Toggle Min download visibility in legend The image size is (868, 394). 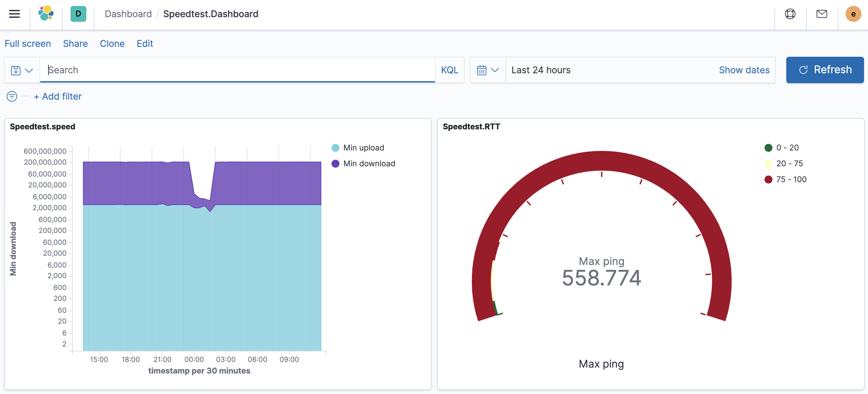click(x=370, y=163)
